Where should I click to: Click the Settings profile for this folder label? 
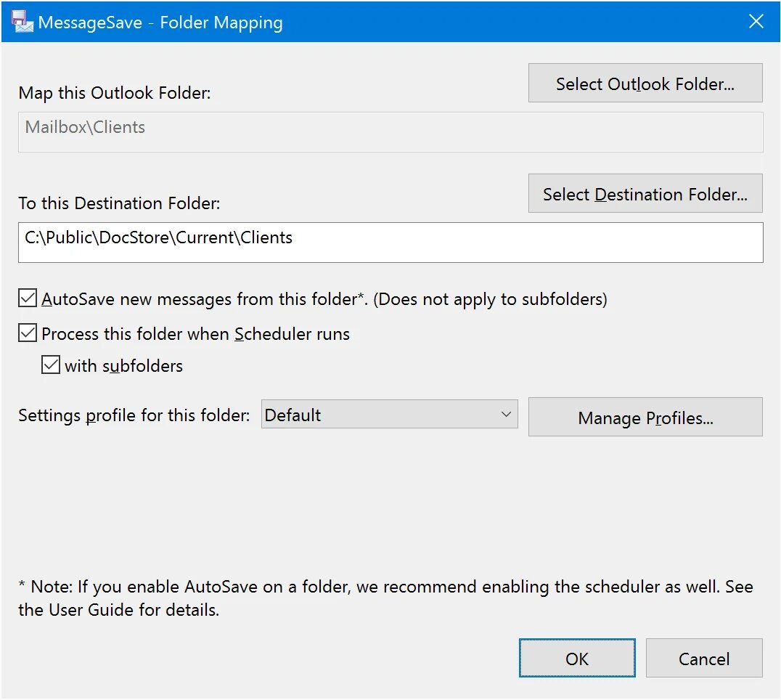coord(134,415)
